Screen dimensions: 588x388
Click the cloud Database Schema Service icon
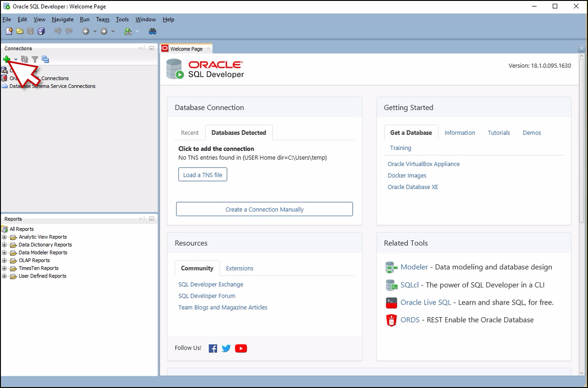[5, 86]
